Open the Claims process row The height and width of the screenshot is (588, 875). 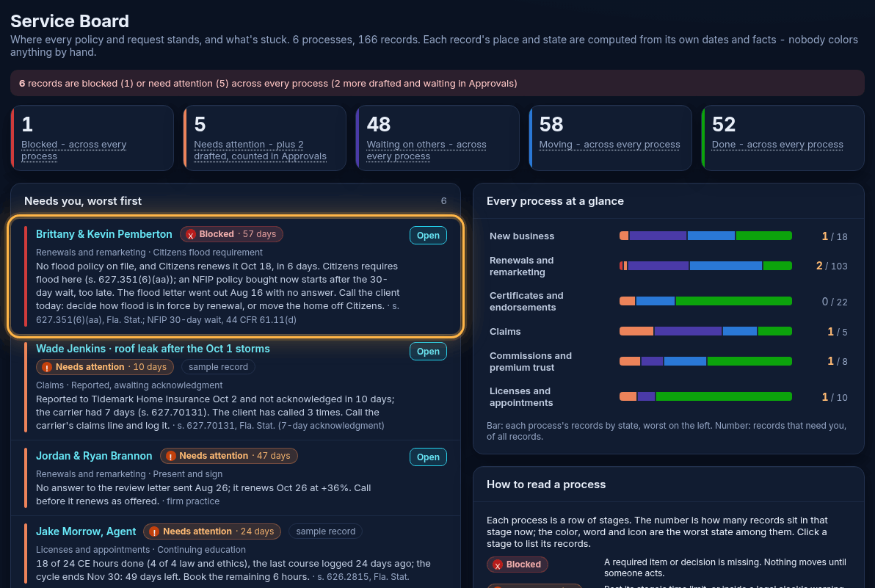(x=669, y=331)
